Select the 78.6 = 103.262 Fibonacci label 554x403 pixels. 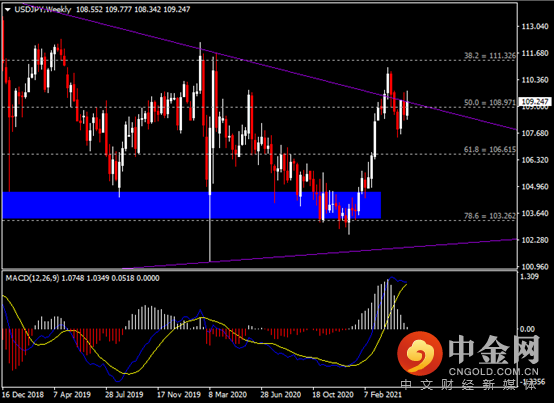coord(490,215)
